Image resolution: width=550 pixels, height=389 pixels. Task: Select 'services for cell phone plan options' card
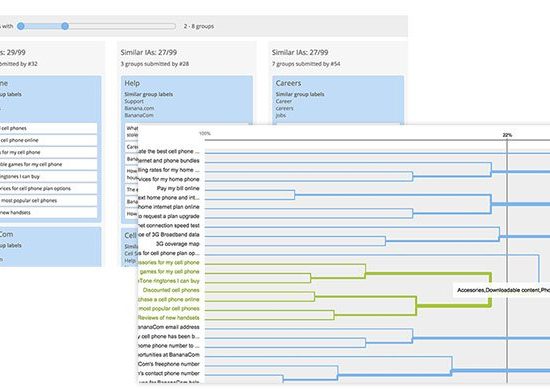pyautogui.click(x=48, y=188)
